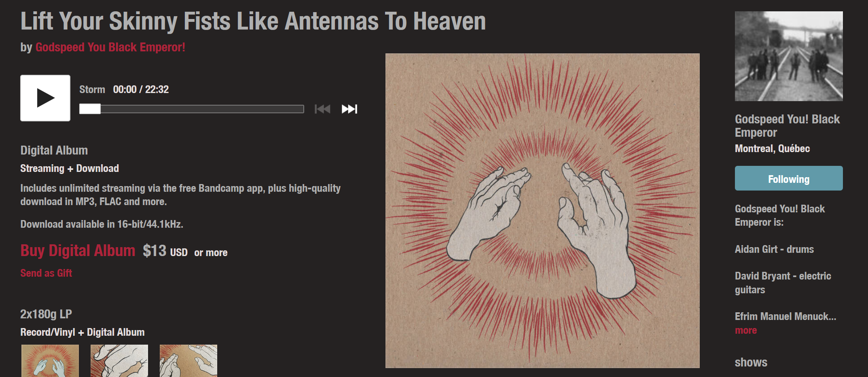
Task: Click the playback progress bar handle
Action: coord(90,109)
